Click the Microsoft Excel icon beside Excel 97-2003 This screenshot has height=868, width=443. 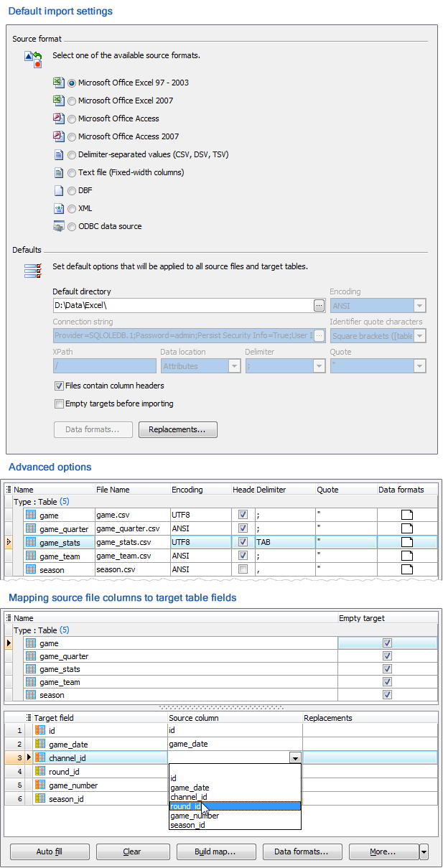[x=59, y=83]
